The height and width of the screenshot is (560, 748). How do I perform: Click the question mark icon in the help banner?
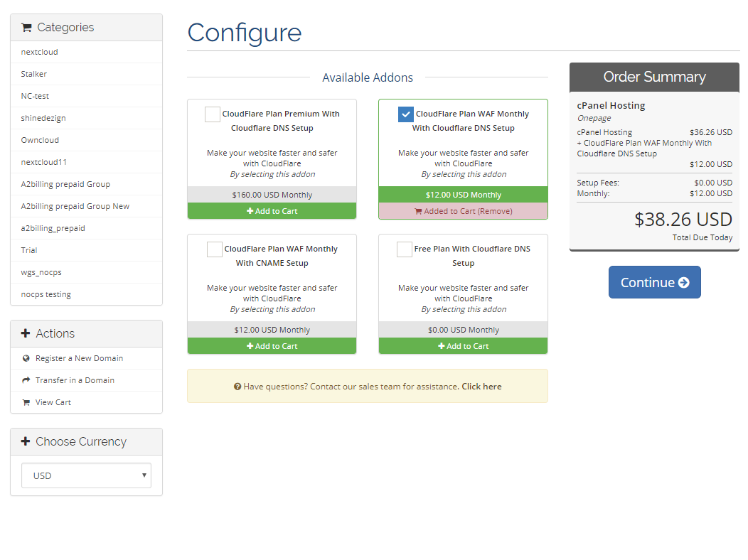[x=237, y=387]
